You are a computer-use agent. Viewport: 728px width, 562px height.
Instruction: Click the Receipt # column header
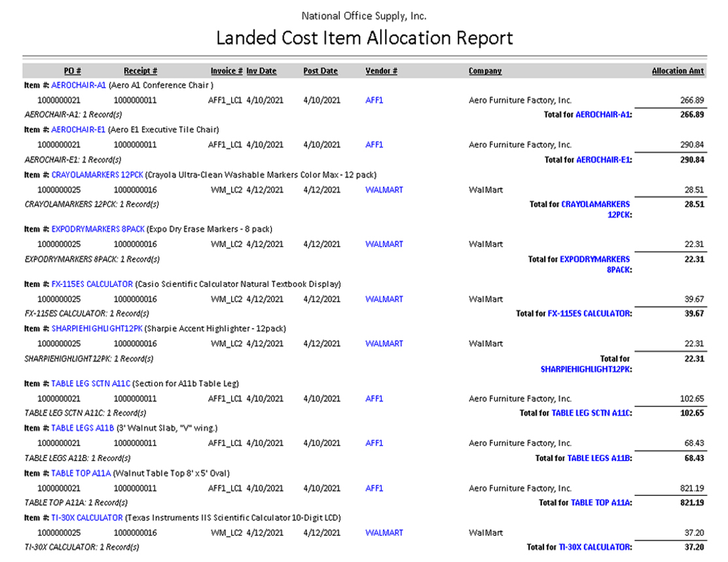[140, 71]
